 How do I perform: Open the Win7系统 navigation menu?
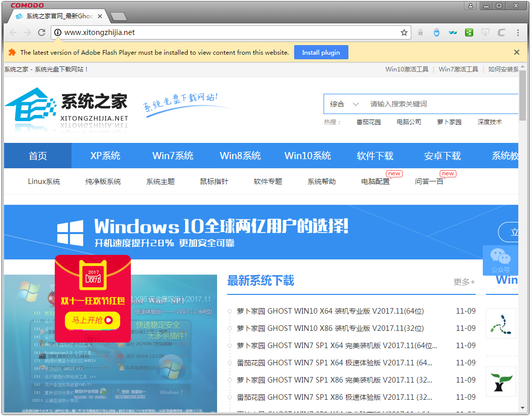tap(173, 156)
